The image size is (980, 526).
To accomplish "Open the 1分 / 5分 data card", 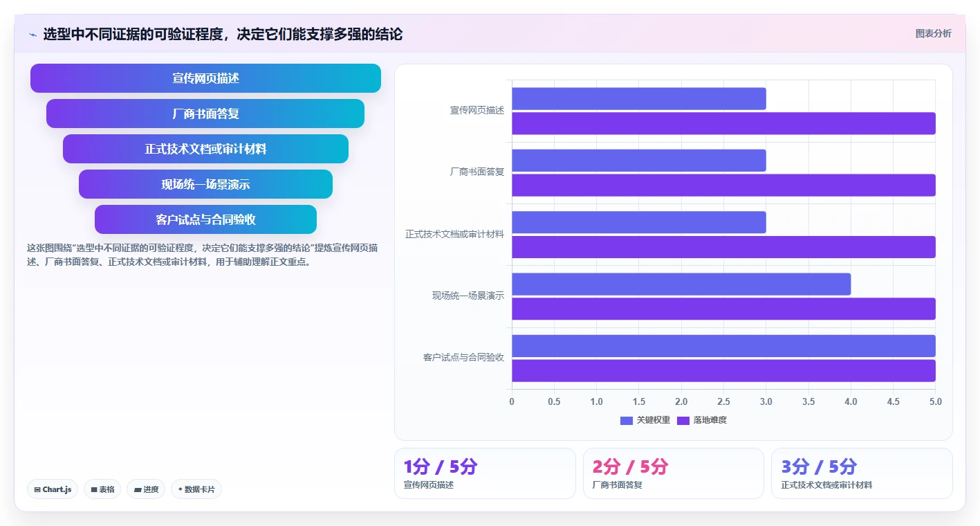I will click(485, 473).
